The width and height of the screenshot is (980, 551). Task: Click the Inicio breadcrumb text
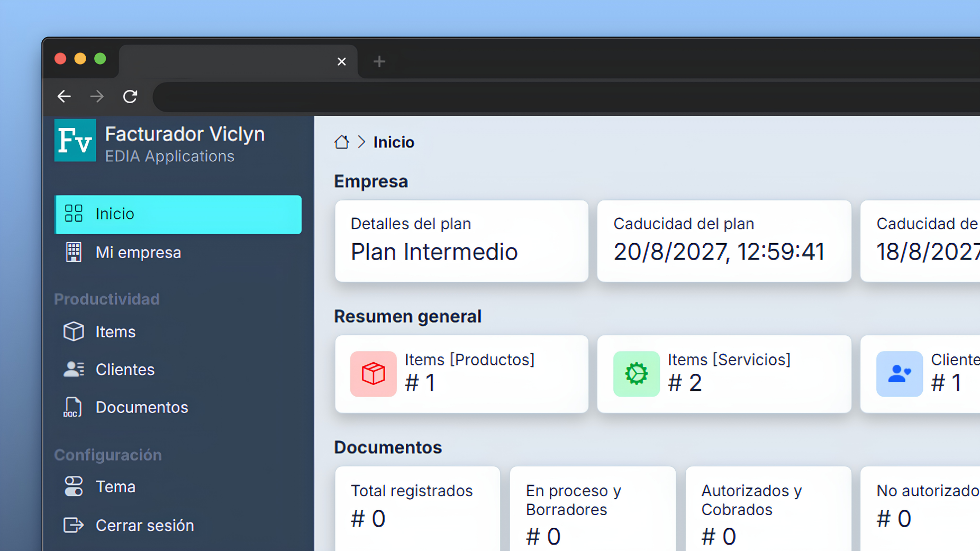pos(394,142)
